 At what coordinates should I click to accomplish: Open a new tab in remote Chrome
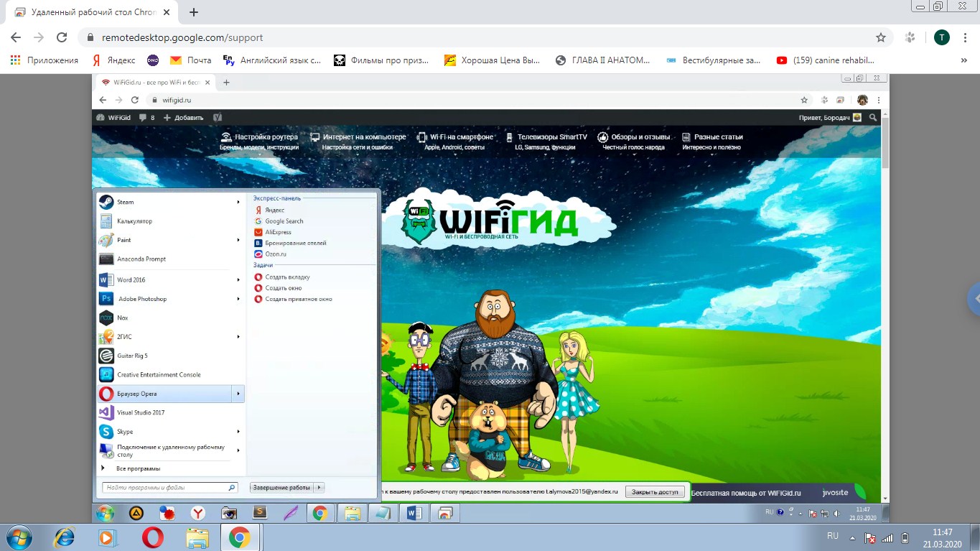pos(226,83)
